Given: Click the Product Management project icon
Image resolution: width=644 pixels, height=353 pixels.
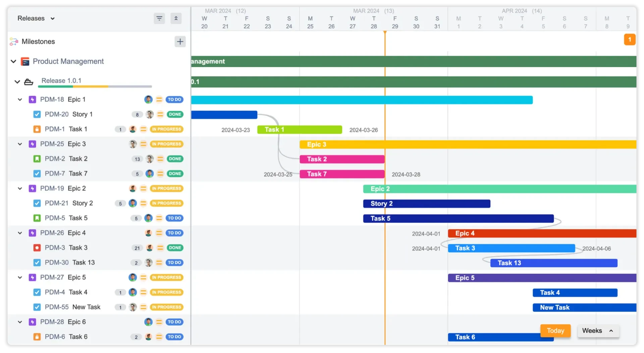Looking at the screenshot, I should coord(24,61).
